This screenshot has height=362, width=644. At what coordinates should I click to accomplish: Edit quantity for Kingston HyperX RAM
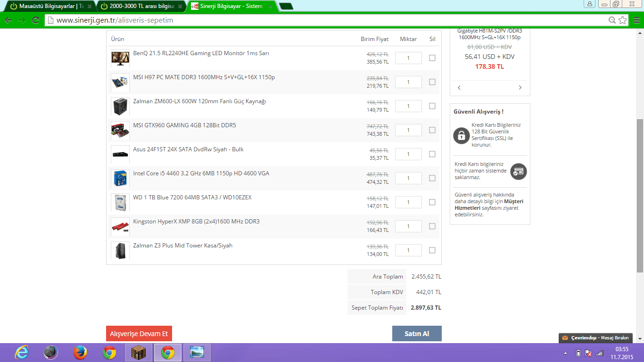408,226
